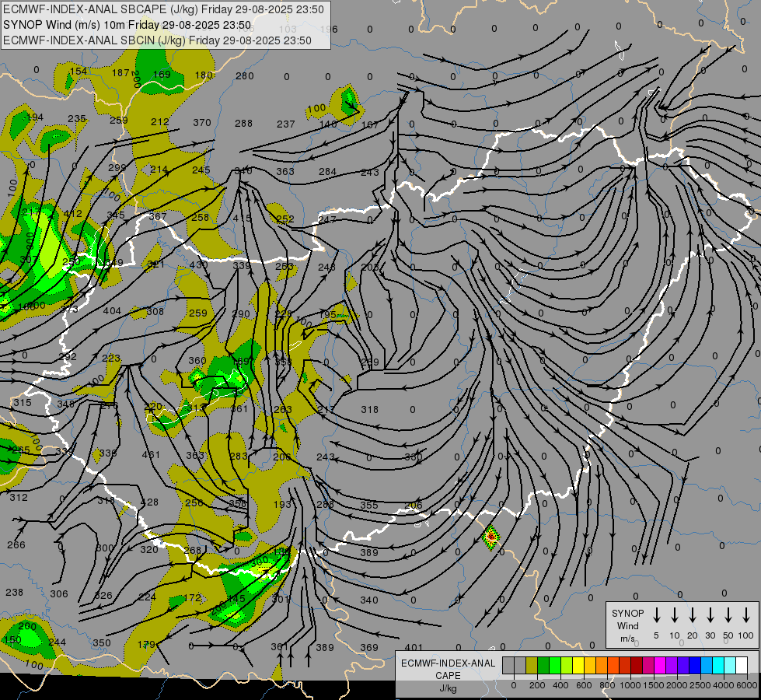
Task: Click the map value 401
Action: click(x=414, y=647)
